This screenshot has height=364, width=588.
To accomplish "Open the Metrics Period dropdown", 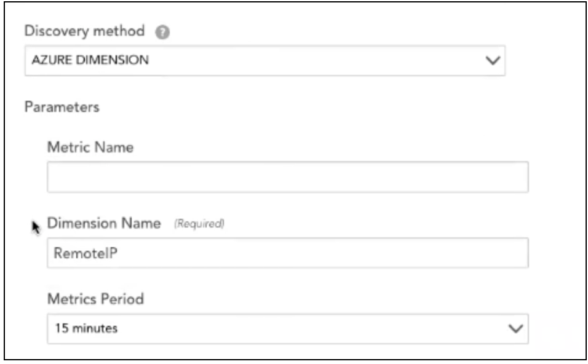I will (x=288, y=329).
